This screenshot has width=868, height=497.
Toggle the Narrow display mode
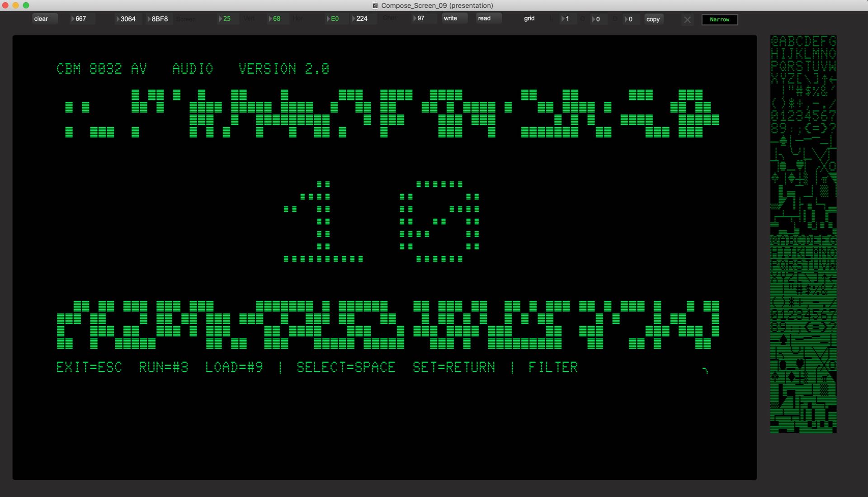[x=719, y=19]
